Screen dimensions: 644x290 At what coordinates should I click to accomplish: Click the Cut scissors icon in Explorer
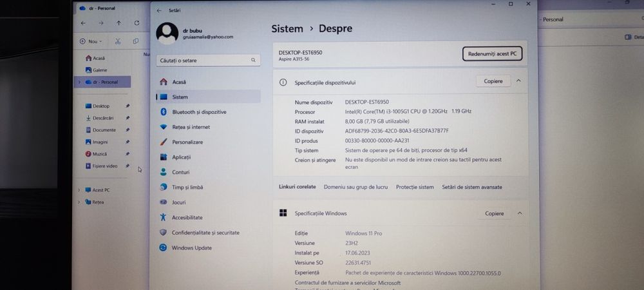coord(118,41)
